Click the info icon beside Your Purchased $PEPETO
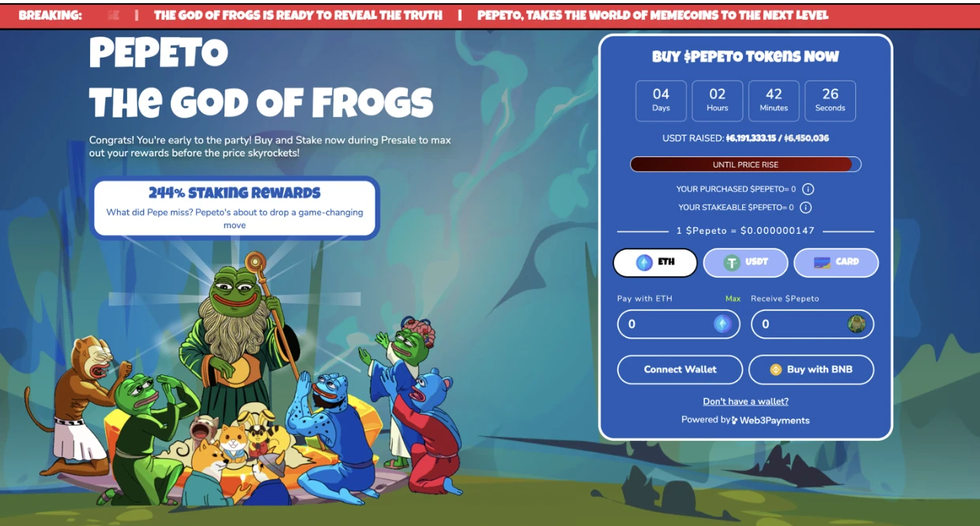This screenshot has height=526, width=980. tap(808, 190)
